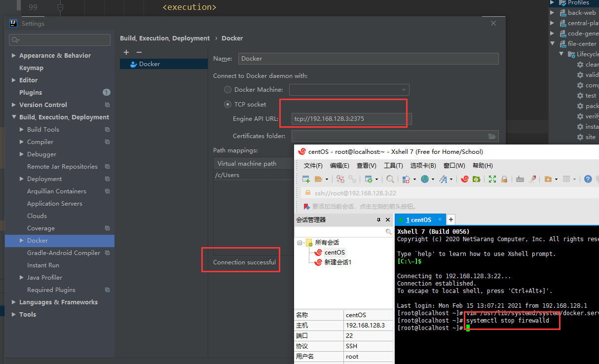This screenshot has width=599, height=364.
Task: Expand the Editor settings section
Action: (x=14, y=80)
